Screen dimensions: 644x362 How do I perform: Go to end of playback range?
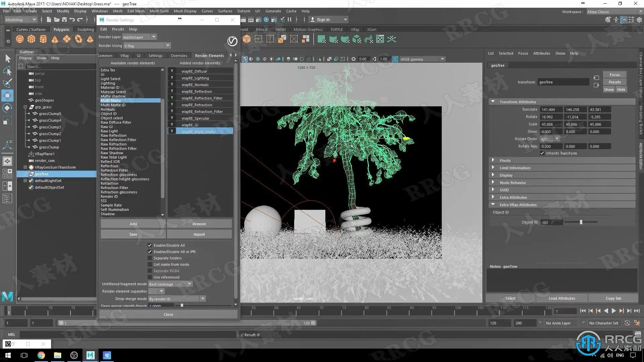click(x=637, y=311)
